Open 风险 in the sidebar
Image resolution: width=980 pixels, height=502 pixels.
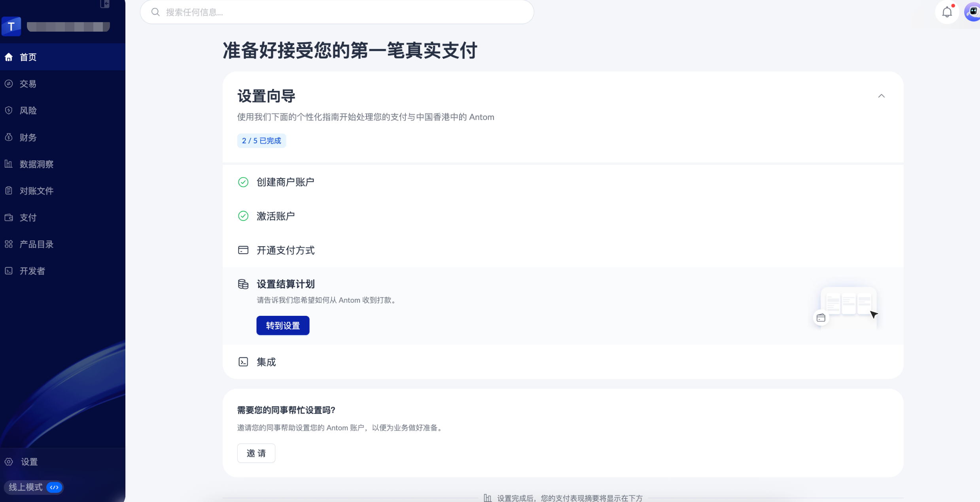(x=62, y=111)
